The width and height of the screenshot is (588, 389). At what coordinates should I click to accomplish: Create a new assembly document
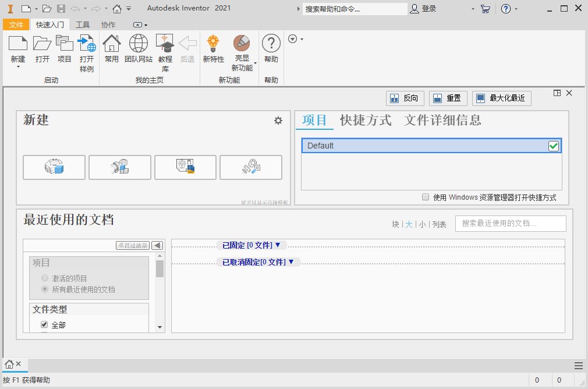(119, 167)
